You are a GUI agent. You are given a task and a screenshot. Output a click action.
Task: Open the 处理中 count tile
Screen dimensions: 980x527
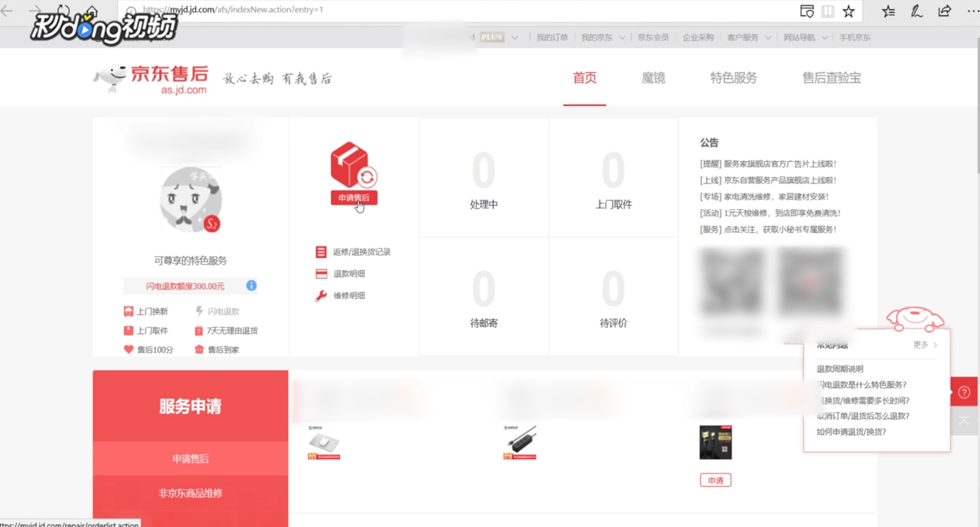[483, 177]
